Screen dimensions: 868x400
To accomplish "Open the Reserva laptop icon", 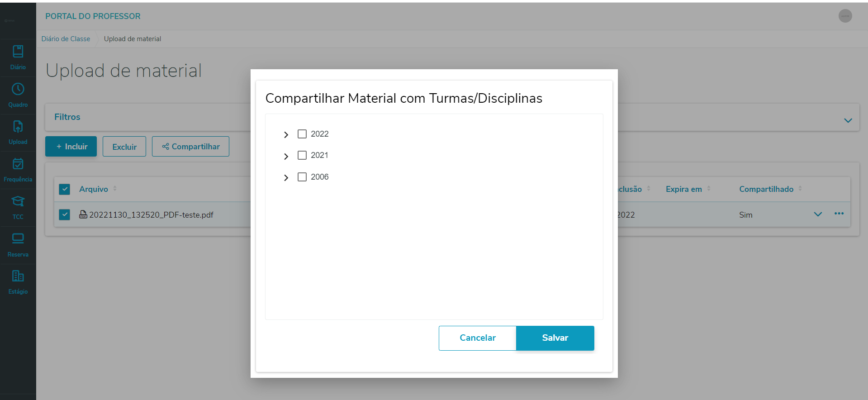I will coord(18,239).
